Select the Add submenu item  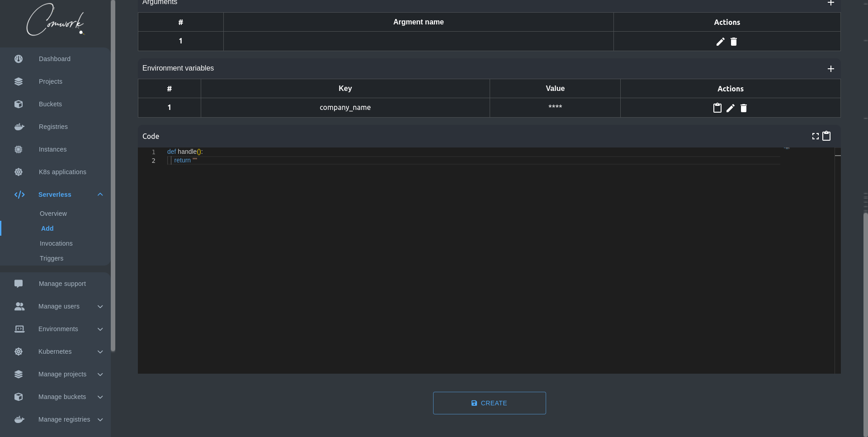click(x=47, y=228)
